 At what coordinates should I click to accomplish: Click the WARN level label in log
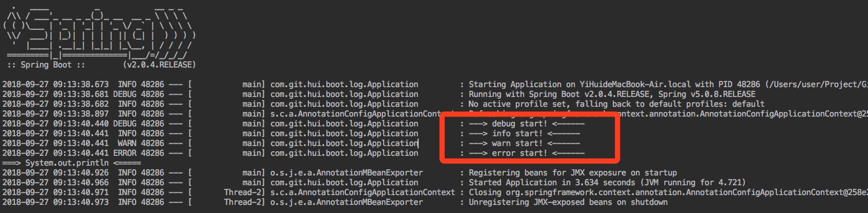click(x=127, y=143)
